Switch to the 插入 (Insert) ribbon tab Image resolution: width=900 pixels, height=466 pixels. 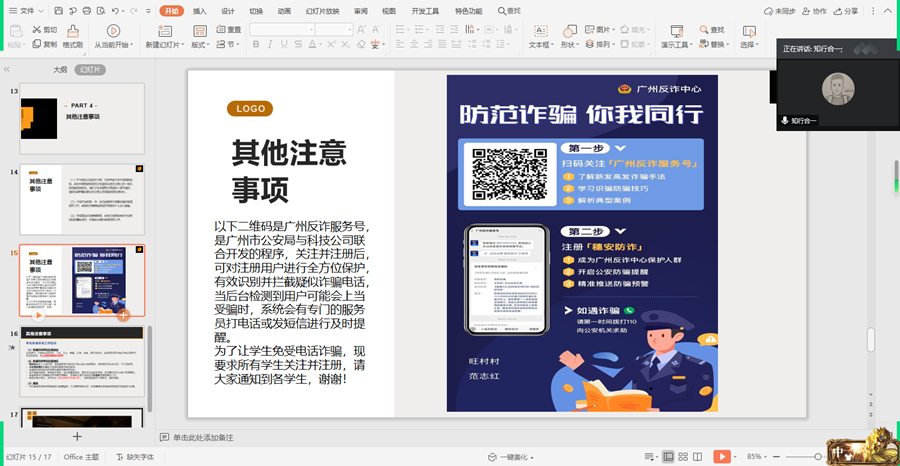tap(200, 11)
